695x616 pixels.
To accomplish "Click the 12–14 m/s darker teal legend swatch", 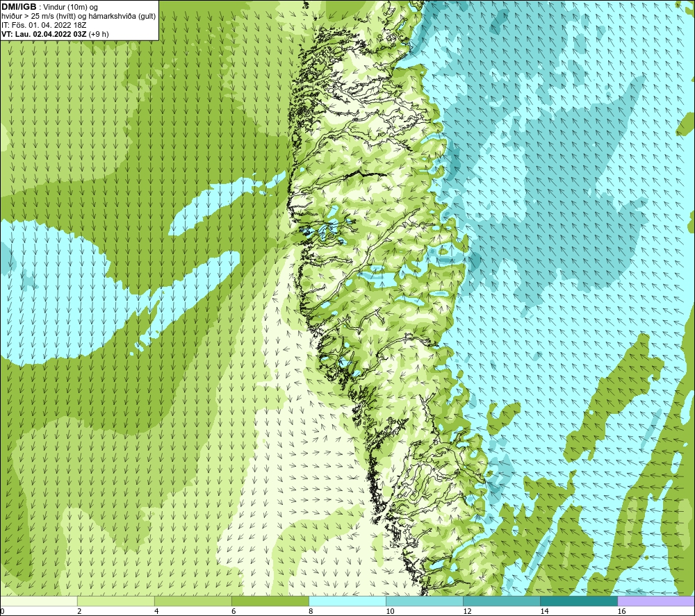I will point(502,601).
